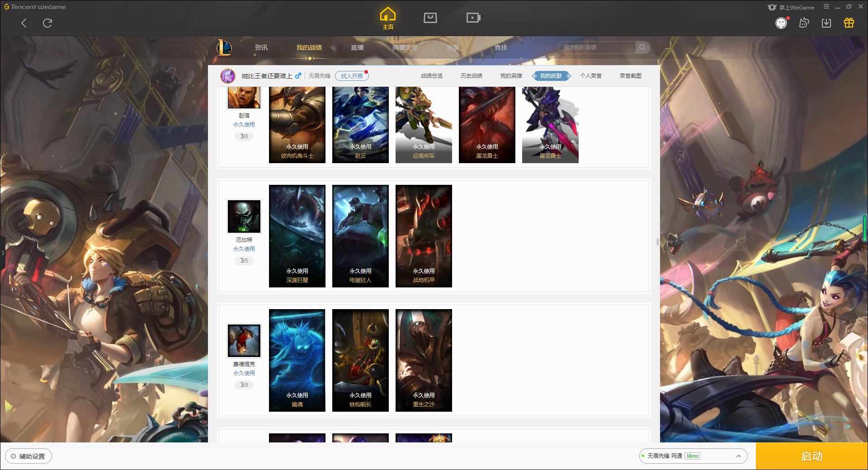Open the 铁钩船长 skin card
Screen dimensions: 868x470
(x=360, y=360)
